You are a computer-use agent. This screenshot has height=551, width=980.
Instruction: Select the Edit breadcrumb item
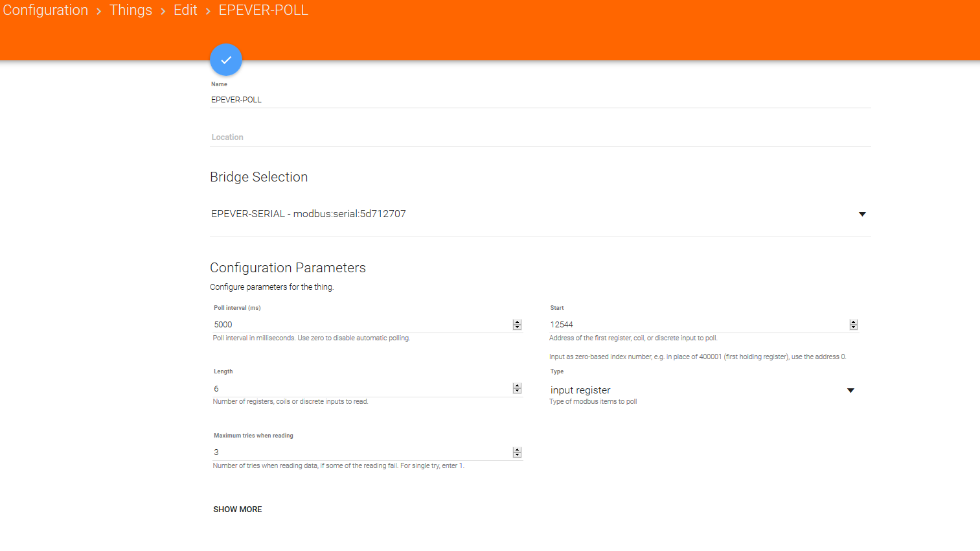[x=185, y=10]
